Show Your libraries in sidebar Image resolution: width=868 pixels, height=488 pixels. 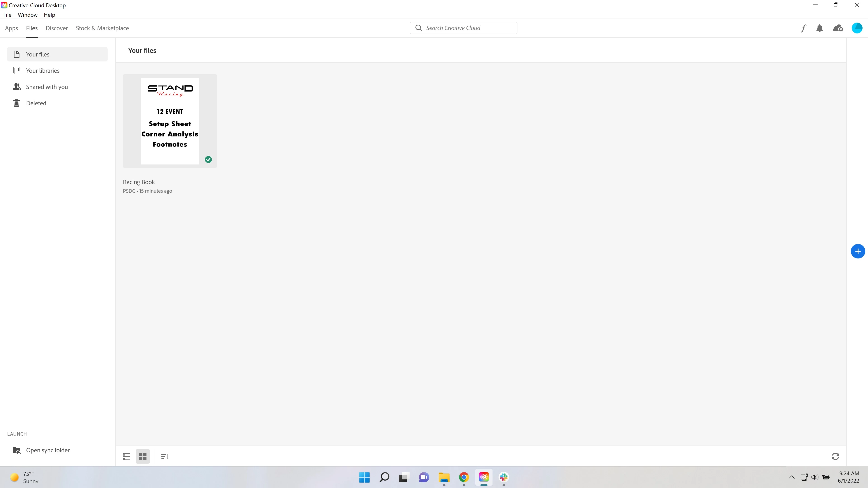(x=42, y=71)
